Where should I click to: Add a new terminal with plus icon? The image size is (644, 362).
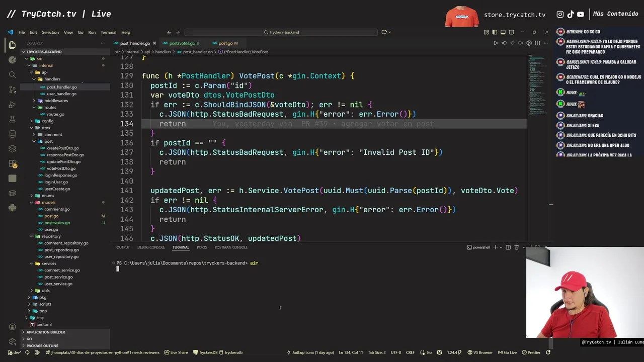pyautogui.click(x=495, y=247)
